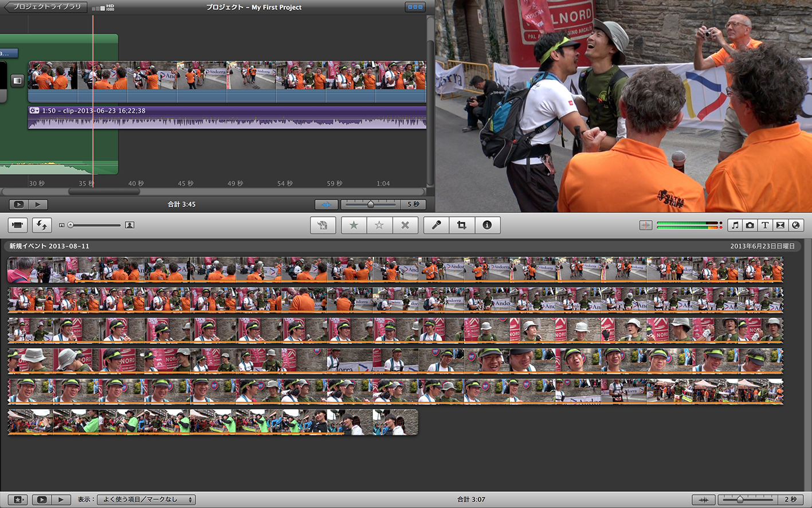Toggle audio waveforms in the project timeline
Image resolution: width=812 pixels, height=508 pixels.
(x=326, y=204)
